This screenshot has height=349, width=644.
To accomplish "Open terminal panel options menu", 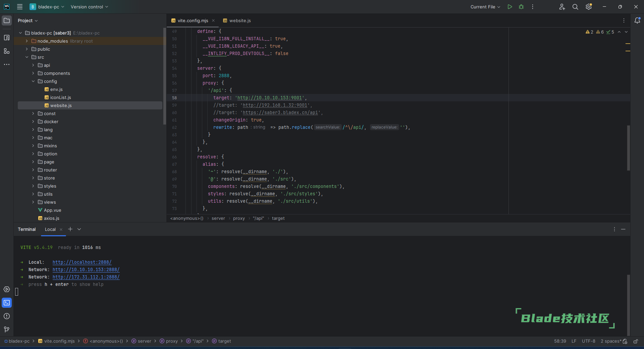I will click(614, 229).
